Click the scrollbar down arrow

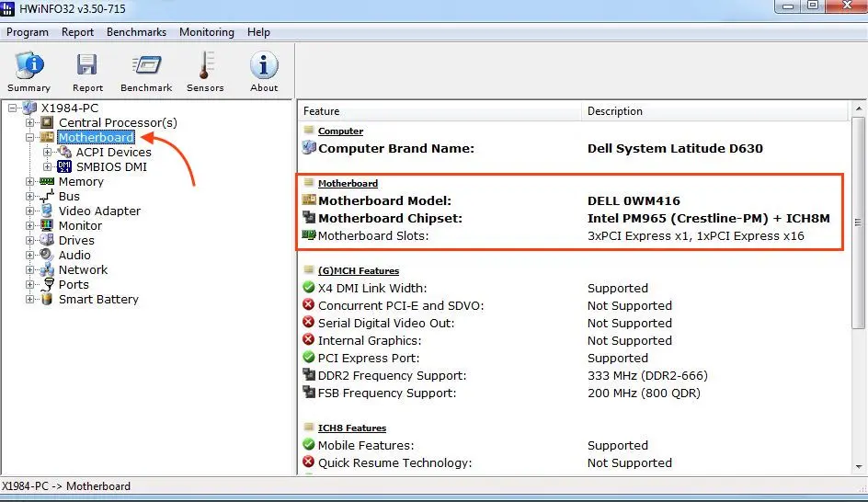[x=858, y=466]
